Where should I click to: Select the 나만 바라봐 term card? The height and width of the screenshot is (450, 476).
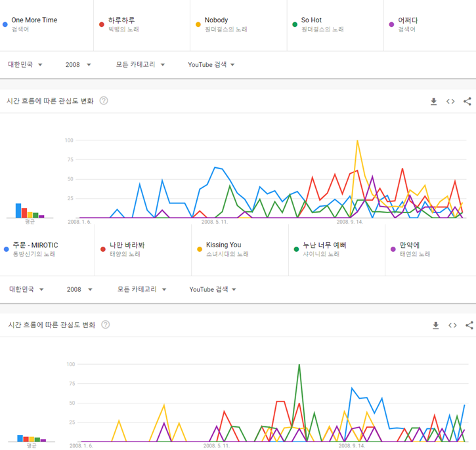tap(143, 250)
